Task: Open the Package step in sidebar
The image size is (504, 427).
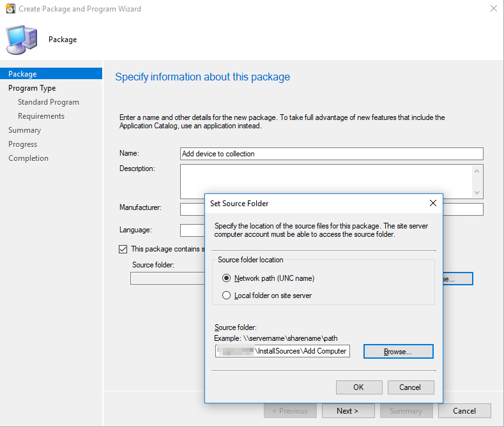Action: pos(23,74)
